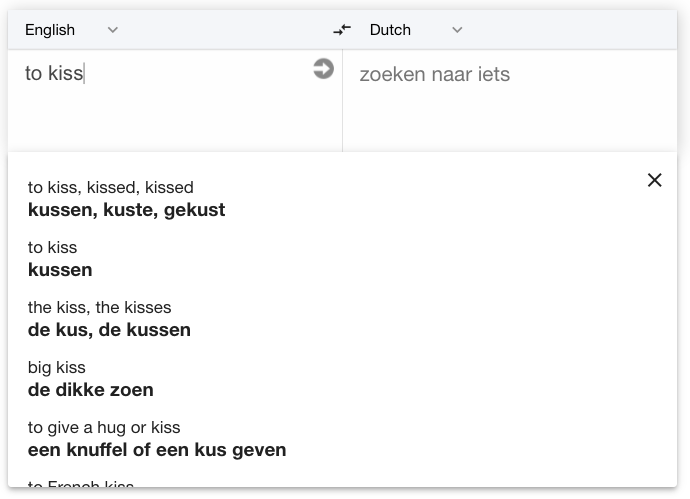Image resolution: width=690 pixels, height=499 pixels.
Task: Click the swap languages arrows icon
Action: pos(342,30)
